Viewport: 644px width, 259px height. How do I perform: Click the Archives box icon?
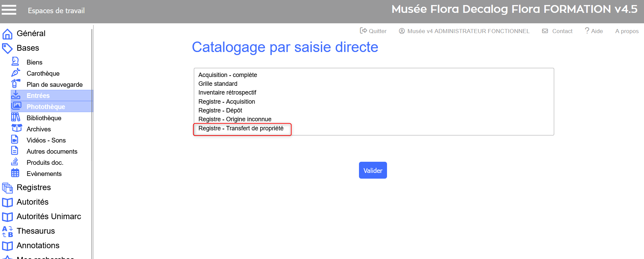pyautogui.click(x=17, y=128)
